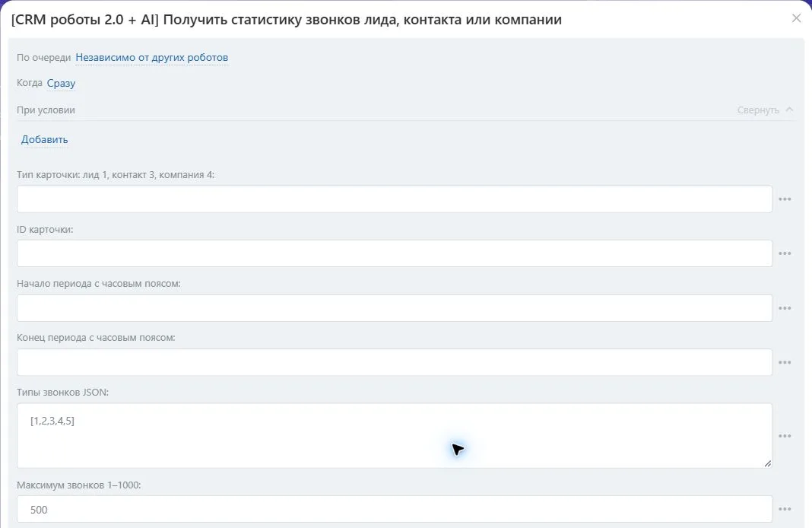Open the three-dots menu for the Начало периода field
The image size is (812, 528).
tap(785, 308)
